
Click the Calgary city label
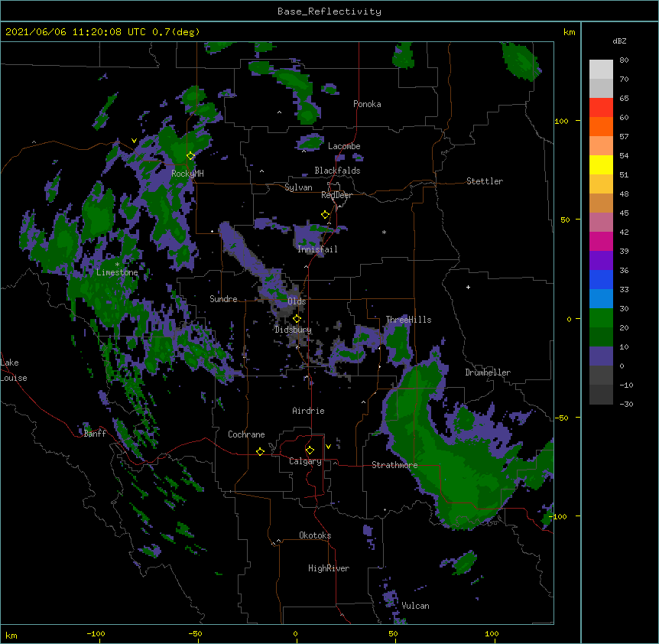coord(306,461)
